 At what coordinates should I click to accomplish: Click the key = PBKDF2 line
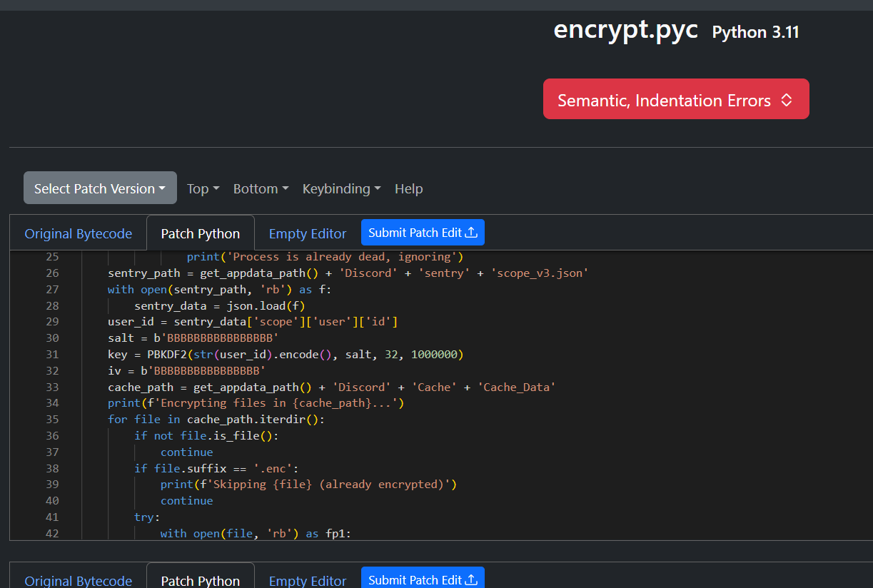(286, 354)
